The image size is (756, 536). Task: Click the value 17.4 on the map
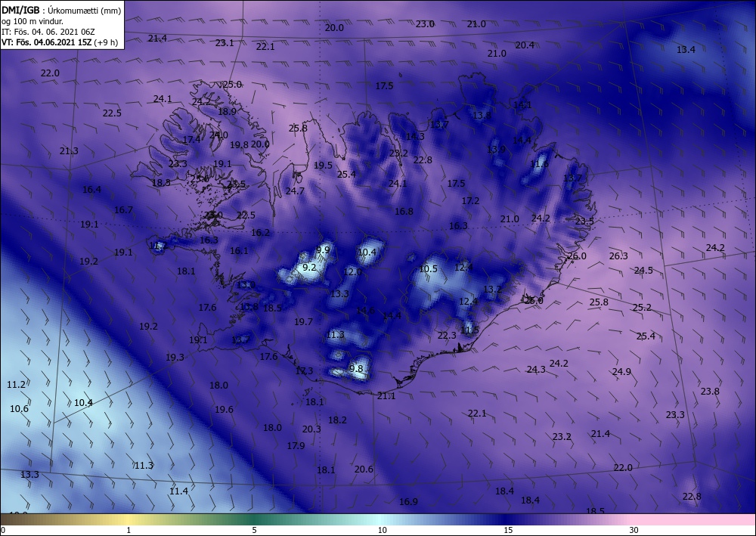point(191,139)
